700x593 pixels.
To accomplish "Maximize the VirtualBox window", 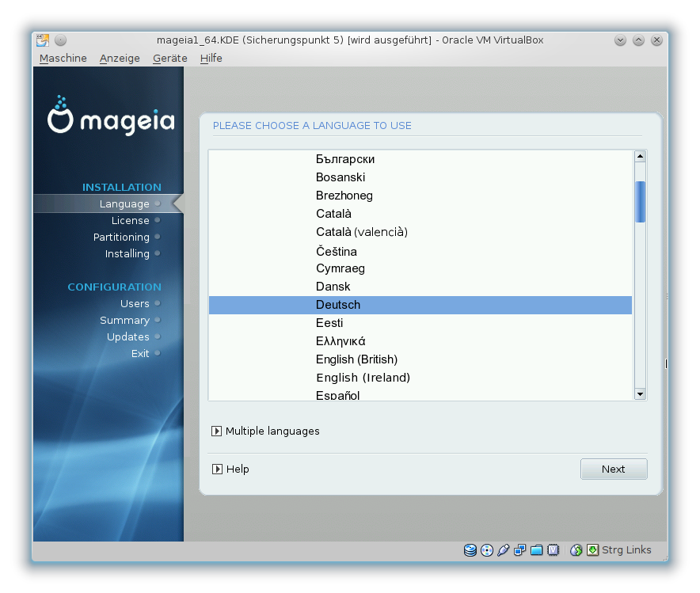I will pyautogui.click(x=638, y=40).
